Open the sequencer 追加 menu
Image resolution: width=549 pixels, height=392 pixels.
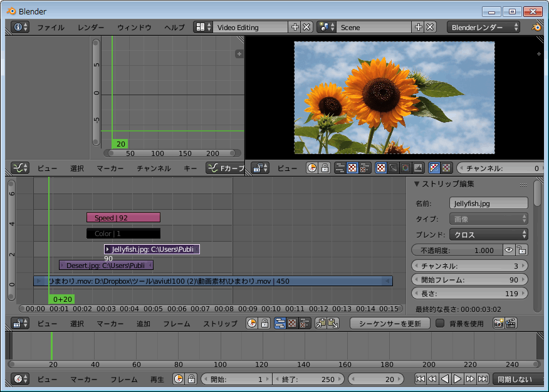click(143, 324)
